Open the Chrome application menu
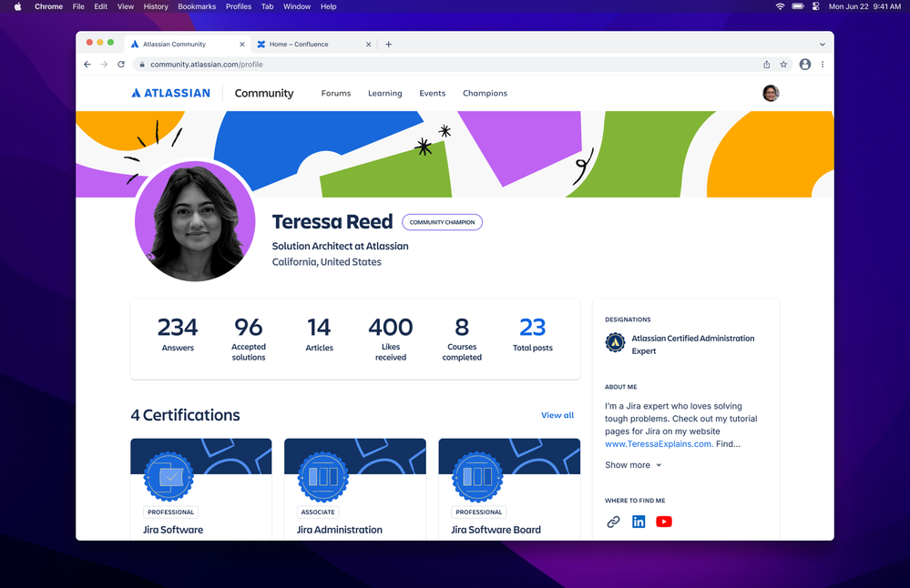 [x=49, y=6]
